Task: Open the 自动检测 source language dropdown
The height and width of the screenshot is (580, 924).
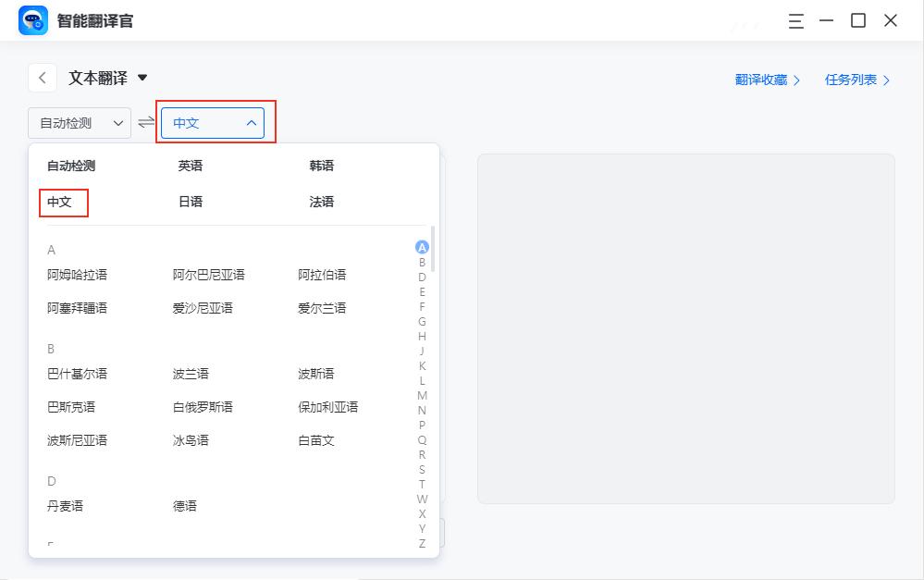Action: point(79,122)
